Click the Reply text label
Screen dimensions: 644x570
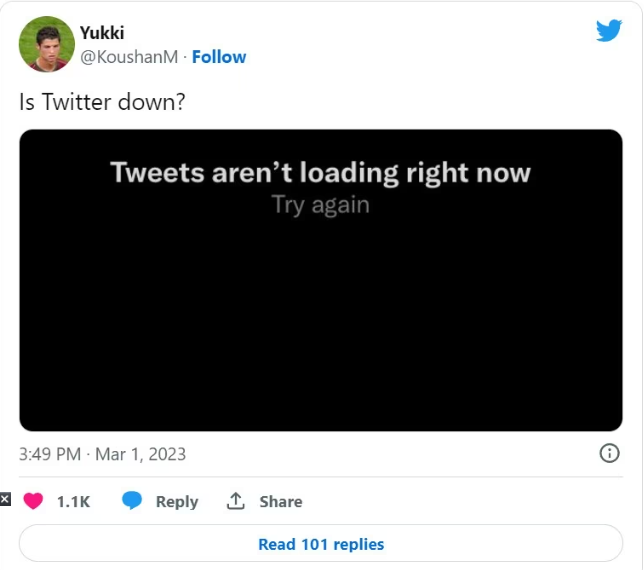click(x=177, y=502)
